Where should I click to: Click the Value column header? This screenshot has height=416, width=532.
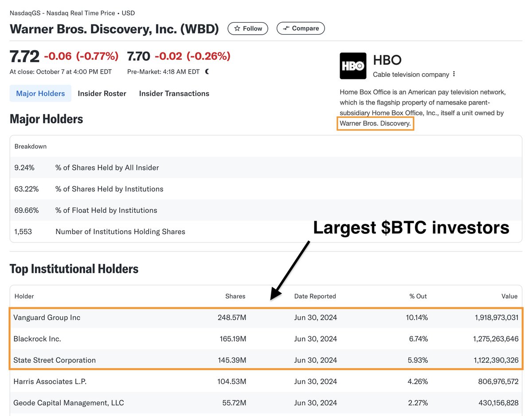(x=510, y=296)
